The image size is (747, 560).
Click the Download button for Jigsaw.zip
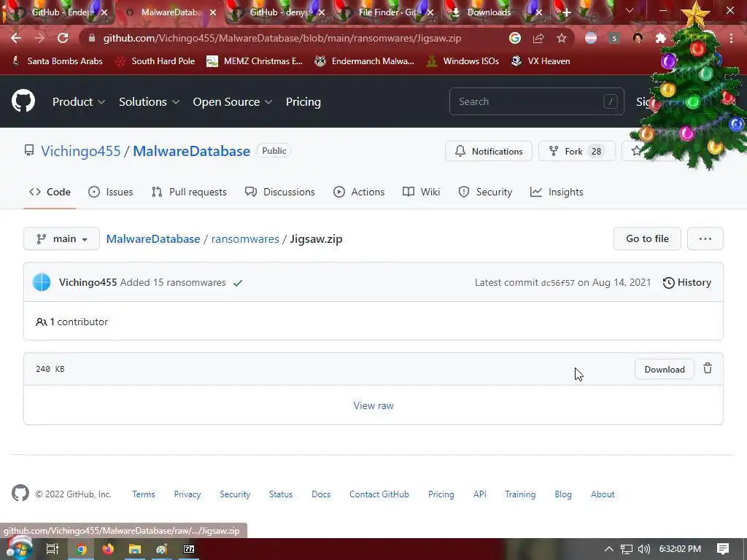[664, 370]
